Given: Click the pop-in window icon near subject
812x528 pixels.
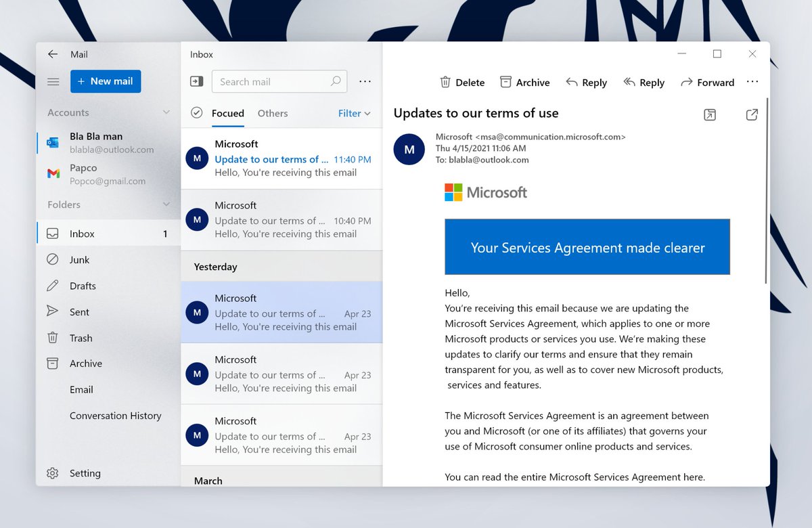Looking at the screenshot, I should tap(710, 114).
